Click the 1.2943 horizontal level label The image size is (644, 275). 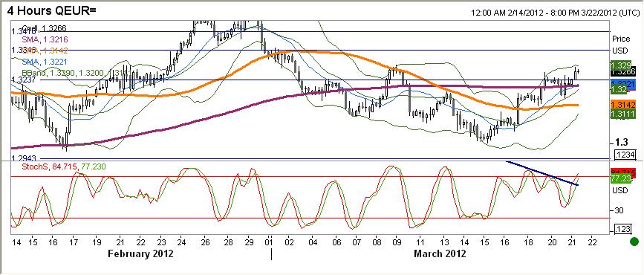(x=24, y=158)
